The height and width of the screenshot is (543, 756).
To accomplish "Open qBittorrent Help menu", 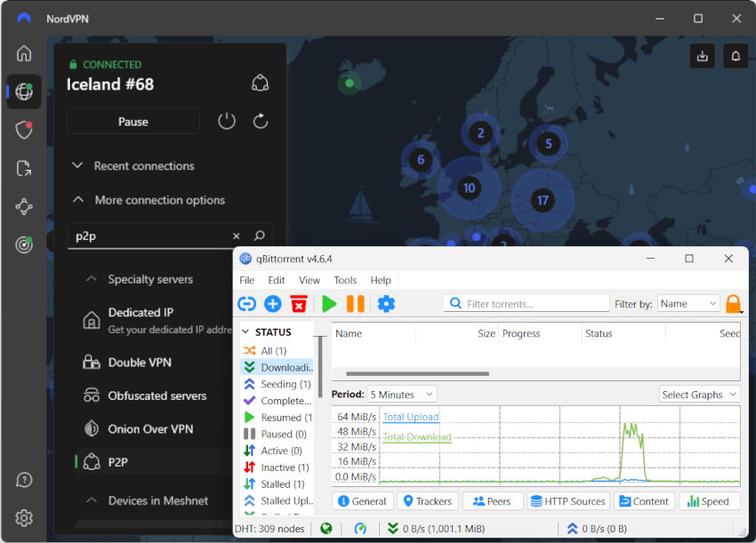I will 381,280.
